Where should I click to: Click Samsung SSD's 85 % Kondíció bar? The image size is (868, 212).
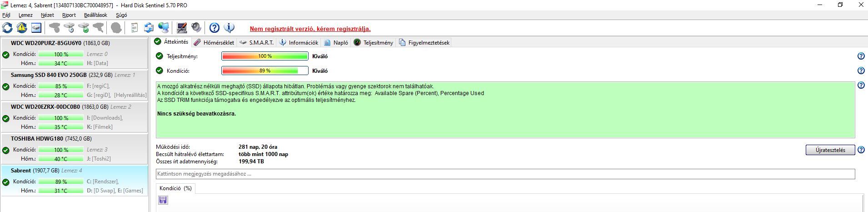pos(61,86)
